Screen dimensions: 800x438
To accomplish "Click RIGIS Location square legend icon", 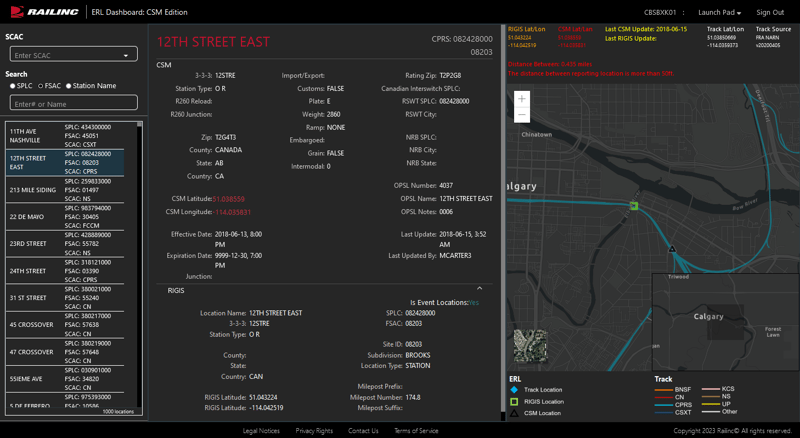I will click(x=514, y=402).
